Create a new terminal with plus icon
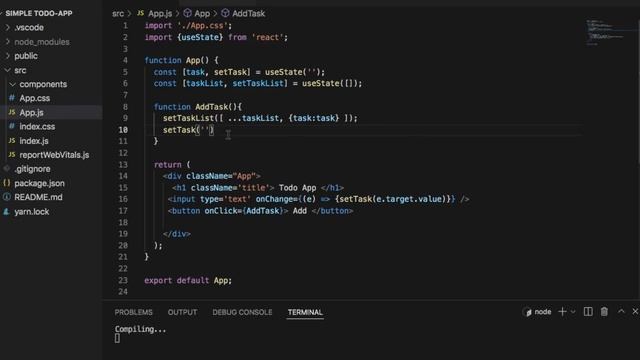This screenshot has width=640, height=360. tap(562, 312)
